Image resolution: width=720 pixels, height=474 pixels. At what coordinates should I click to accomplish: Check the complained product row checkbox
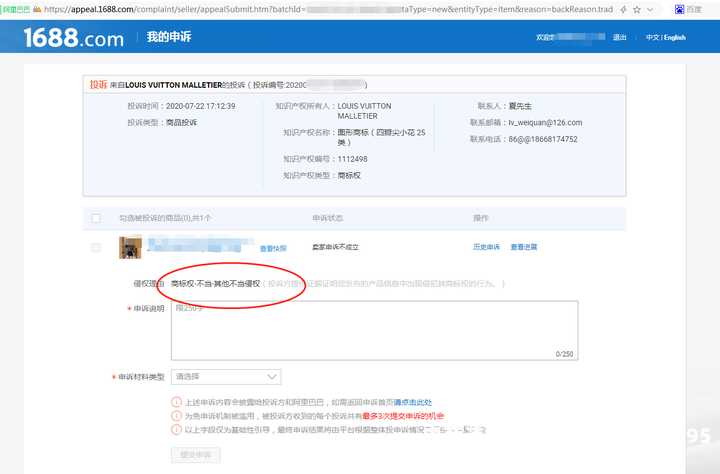(x=96, y=248)
